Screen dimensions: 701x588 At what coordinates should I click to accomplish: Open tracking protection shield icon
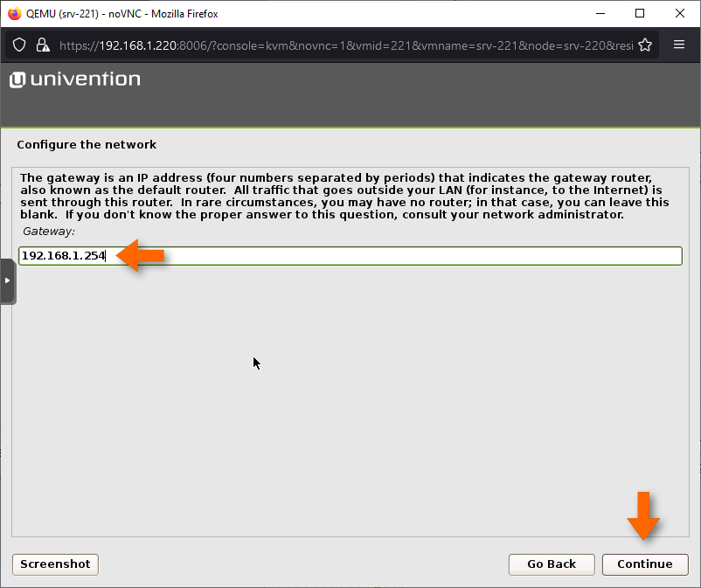(x=19, y=45)
